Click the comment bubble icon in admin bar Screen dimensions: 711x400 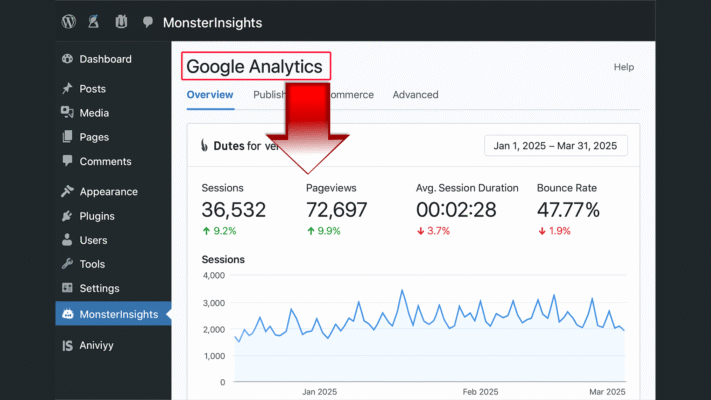[x=148, y=21]
